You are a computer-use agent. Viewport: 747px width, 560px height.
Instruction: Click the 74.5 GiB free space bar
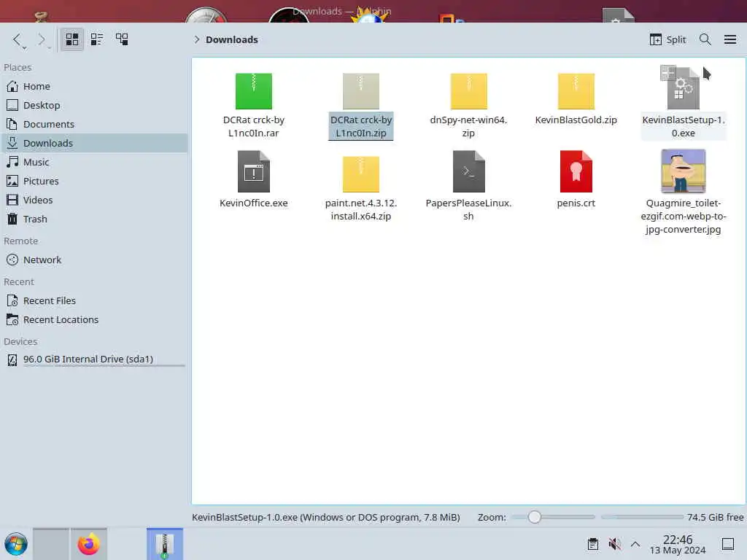pyautogui.click(x=642, y=517)
